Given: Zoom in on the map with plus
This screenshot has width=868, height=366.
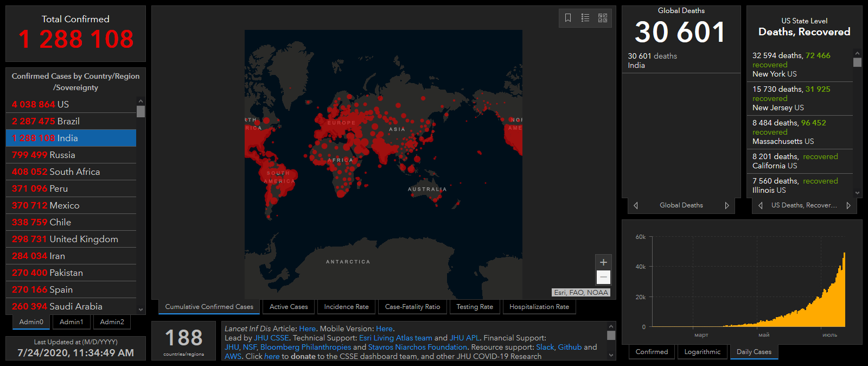Looking at the screenshot, I should point(603,262).
